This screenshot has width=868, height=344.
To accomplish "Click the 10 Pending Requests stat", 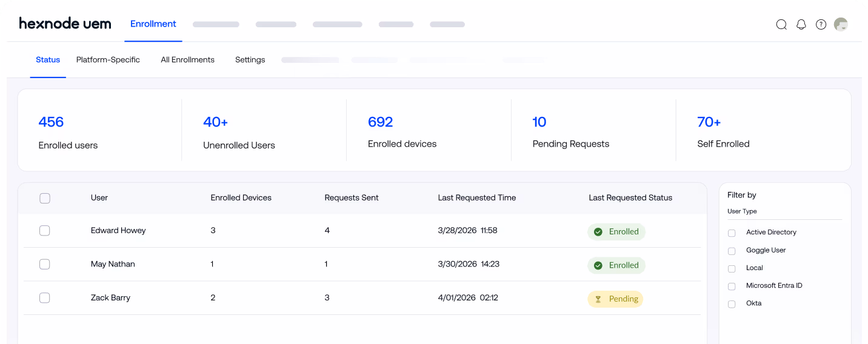I will pos(571,131).
